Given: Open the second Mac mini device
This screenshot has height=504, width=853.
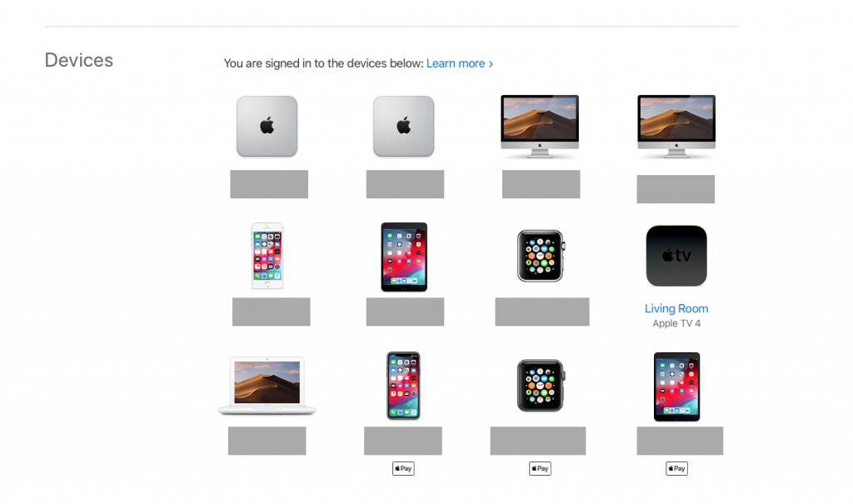Looking at the screenshot, I should tap(404, 127).
